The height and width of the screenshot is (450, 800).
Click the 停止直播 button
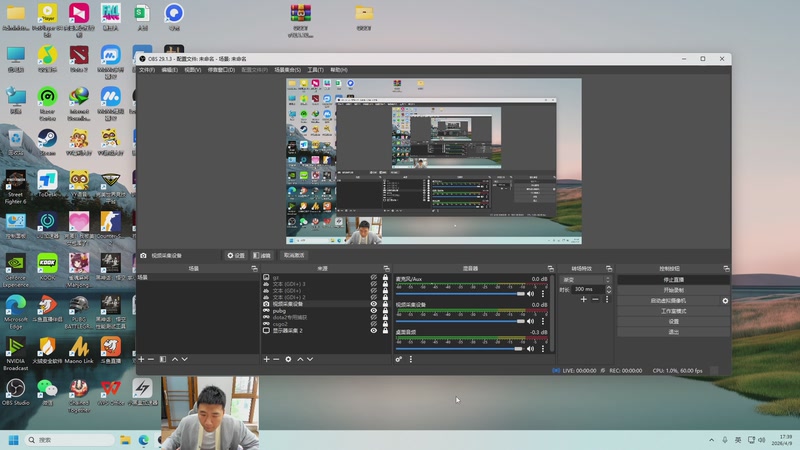pos(673,280)
